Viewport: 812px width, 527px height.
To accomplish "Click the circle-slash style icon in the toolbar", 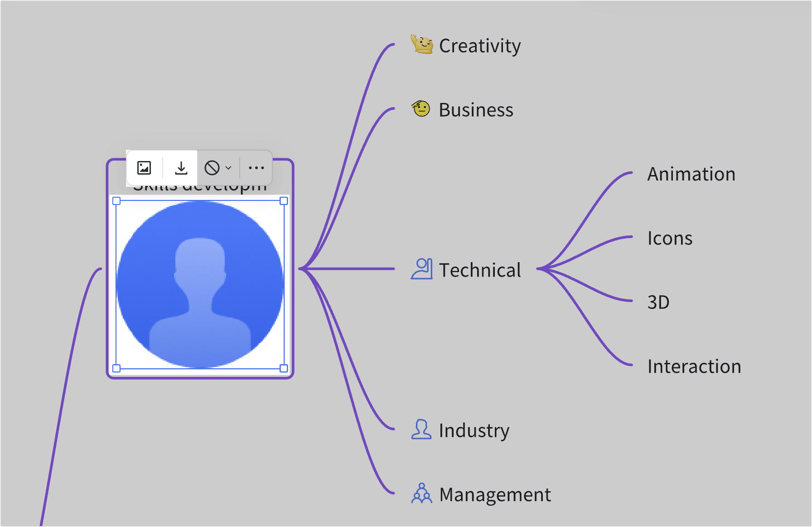I will (x=212, y=168).
